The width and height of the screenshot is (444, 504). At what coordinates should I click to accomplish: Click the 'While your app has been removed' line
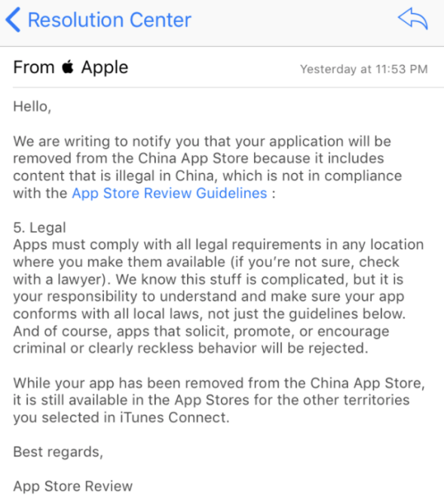tap(219, 383)
